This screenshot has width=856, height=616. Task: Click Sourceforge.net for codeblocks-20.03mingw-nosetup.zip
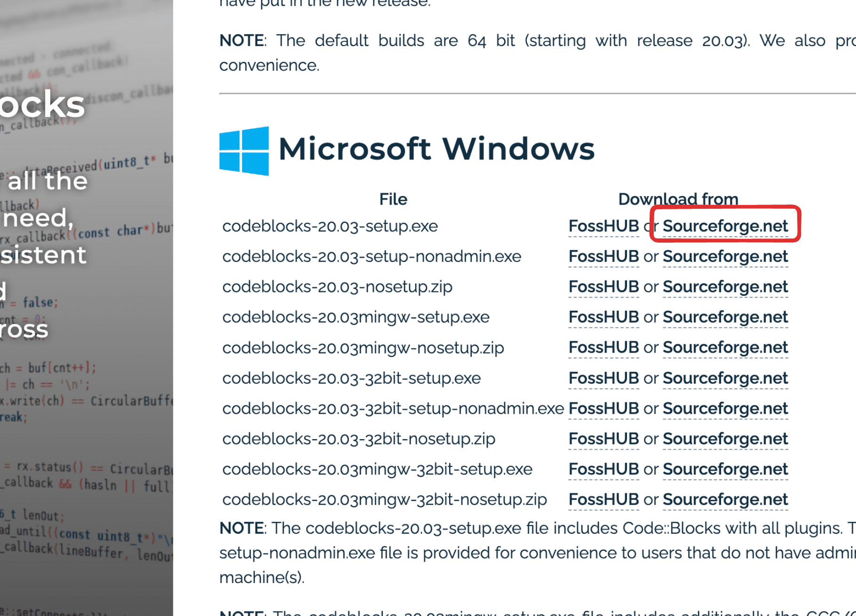click(725, 347)
